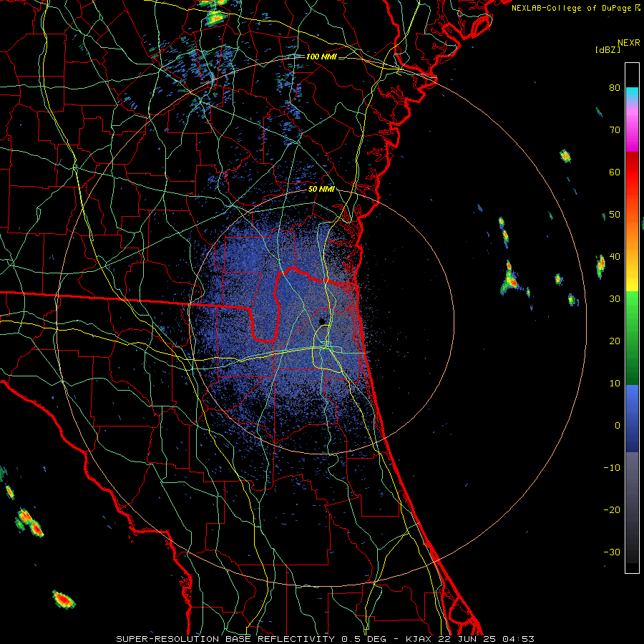Viewport: 644px width, 644px height.
Task: Click the [dBZ] unit label
Action: click(x=608, y=49)
